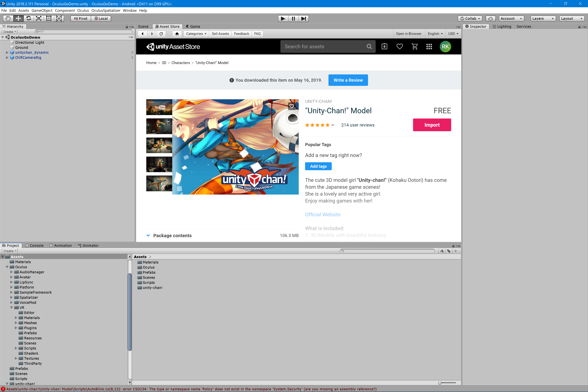
Task: Toggle Pivot/Center handle position
Action: (x=81, y=19)
